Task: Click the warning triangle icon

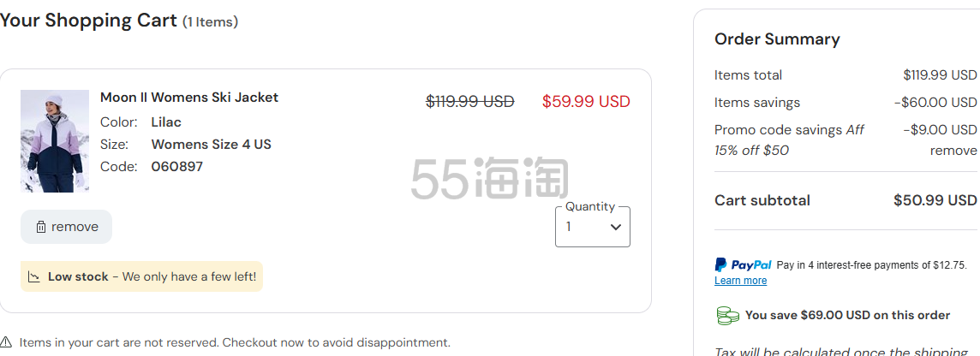Action: click(6, 342)
